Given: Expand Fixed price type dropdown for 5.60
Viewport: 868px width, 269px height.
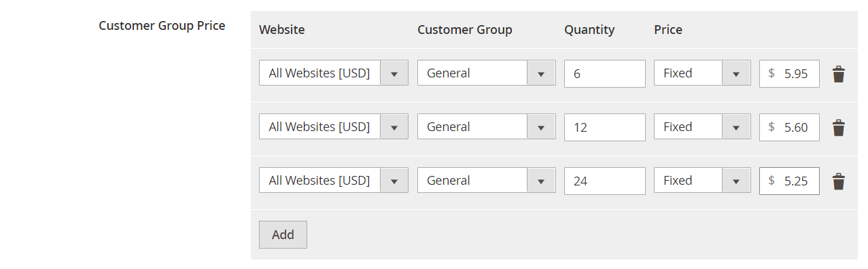Looking at the screenshot, I should [702, 126].
